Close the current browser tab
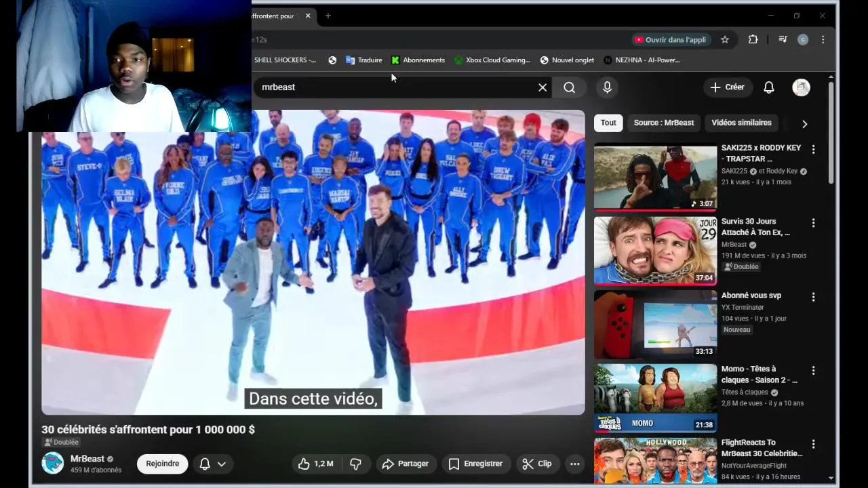 point(308,16)
